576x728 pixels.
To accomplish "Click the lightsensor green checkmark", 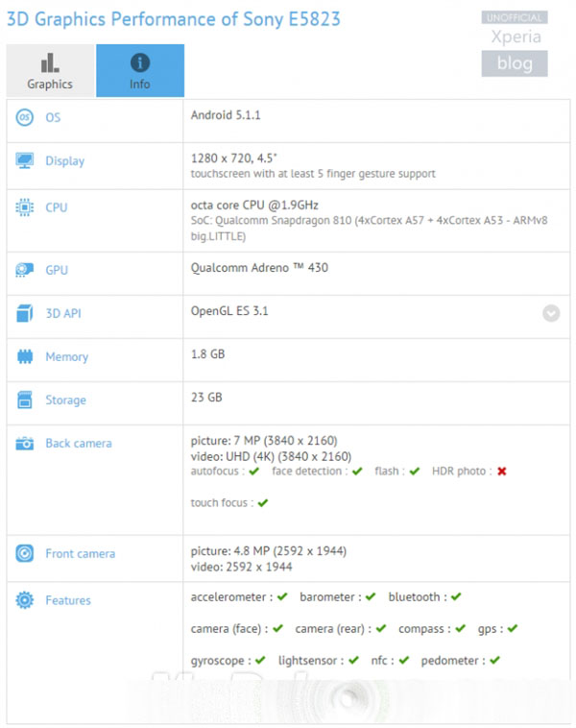I will tap(353, 660).
